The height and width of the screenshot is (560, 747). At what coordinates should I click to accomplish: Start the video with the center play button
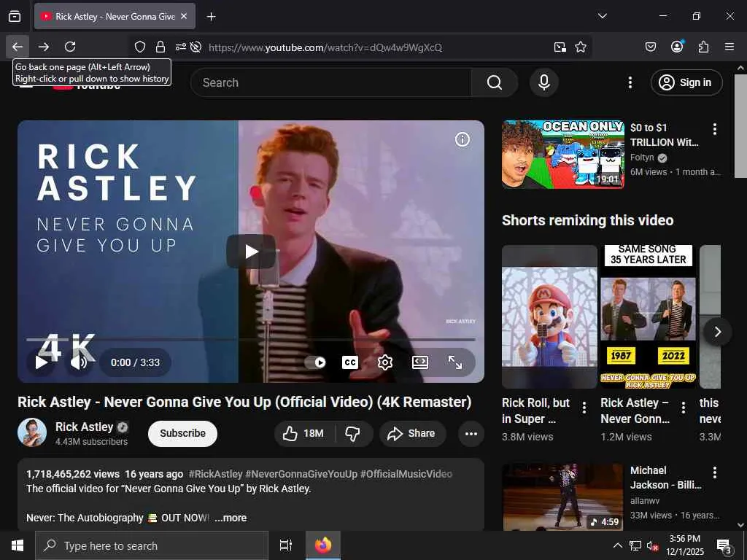(x=251, y=252)
